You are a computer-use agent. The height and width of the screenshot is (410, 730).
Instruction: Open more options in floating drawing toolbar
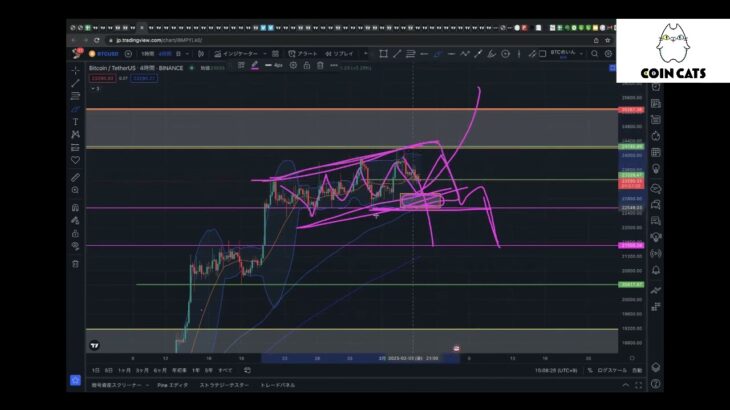(x=334, y=66)
